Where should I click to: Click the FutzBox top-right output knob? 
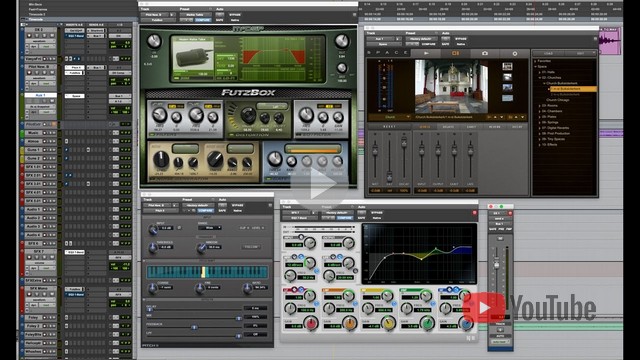click(x=342, y=40)
